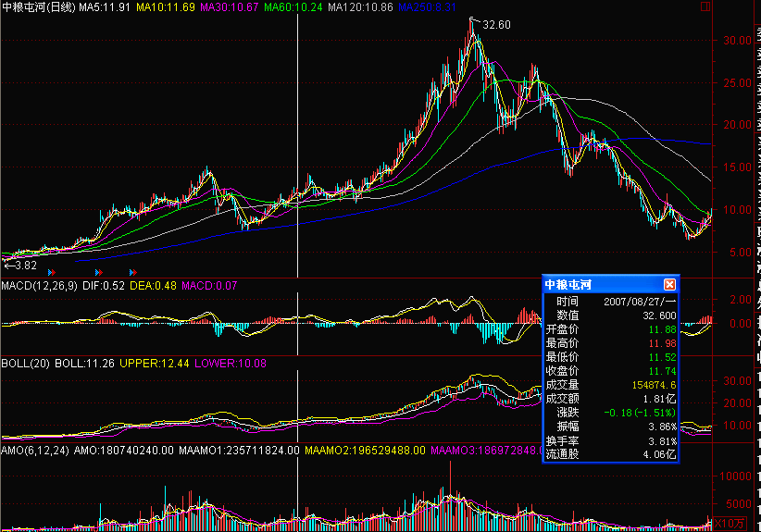The width and height of the screenshot is (761, 532).
Task: Click the middle event marker under the price chart
Action: tap(98, 272)
